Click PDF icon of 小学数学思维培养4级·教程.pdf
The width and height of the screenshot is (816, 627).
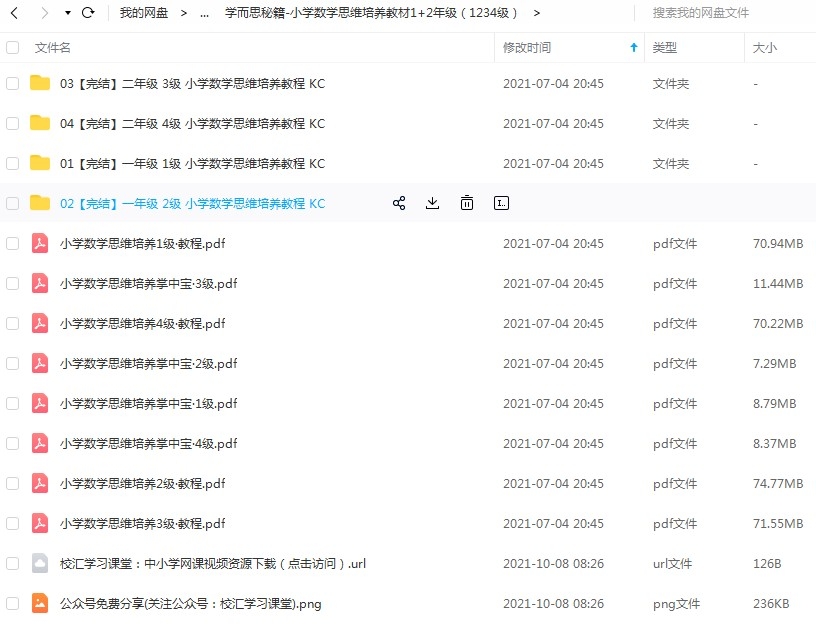click(40, 323)
